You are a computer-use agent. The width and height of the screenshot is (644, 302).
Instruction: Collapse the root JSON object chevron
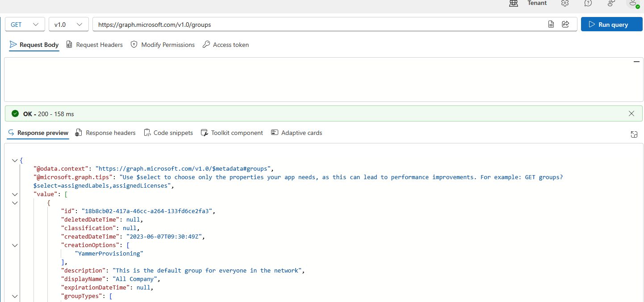click(x=15, y=160)
